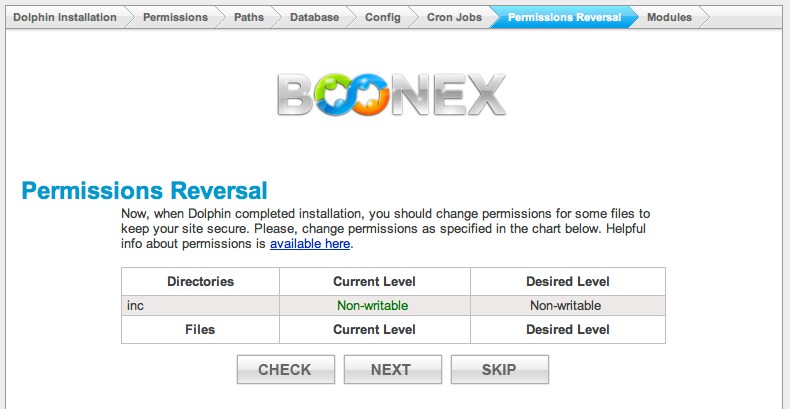The image size is (790, 409).
Task: Select the Permissions Reversal active tab
Action: click(564, 17)
